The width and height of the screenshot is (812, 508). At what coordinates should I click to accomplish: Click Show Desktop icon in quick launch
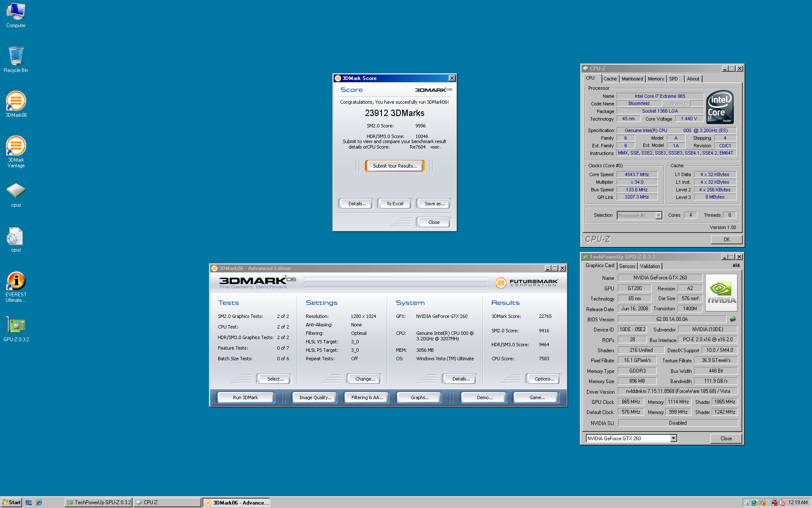tap(29, 502)
